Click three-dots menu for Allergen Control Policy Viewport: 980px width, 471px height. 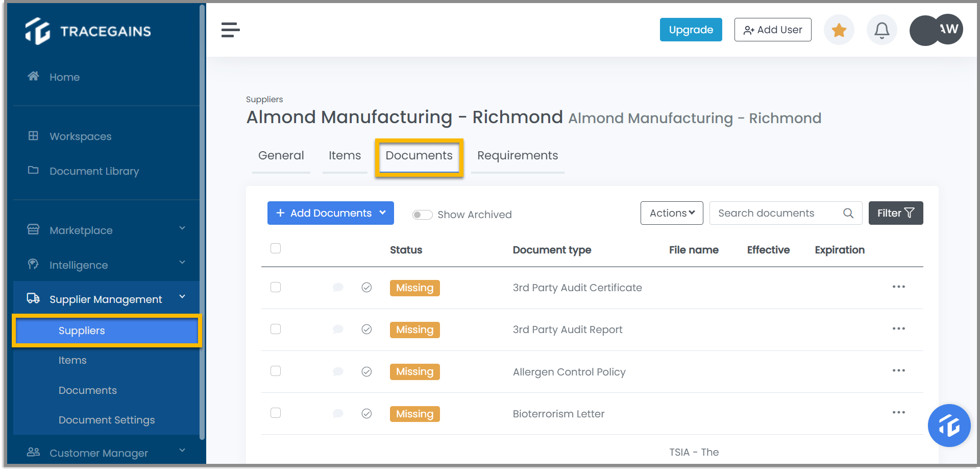pyautogui.click(x=898, y=370)
